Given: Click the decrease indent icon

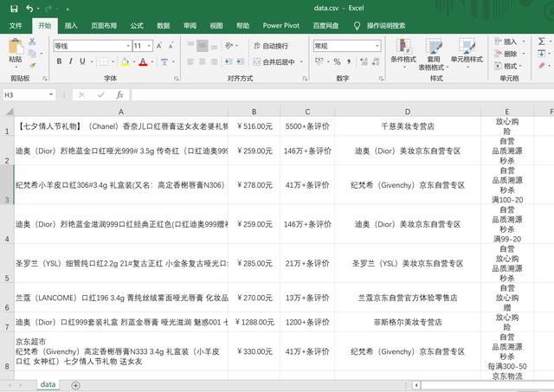Looking at the screenshot, I should pos(229,61).
